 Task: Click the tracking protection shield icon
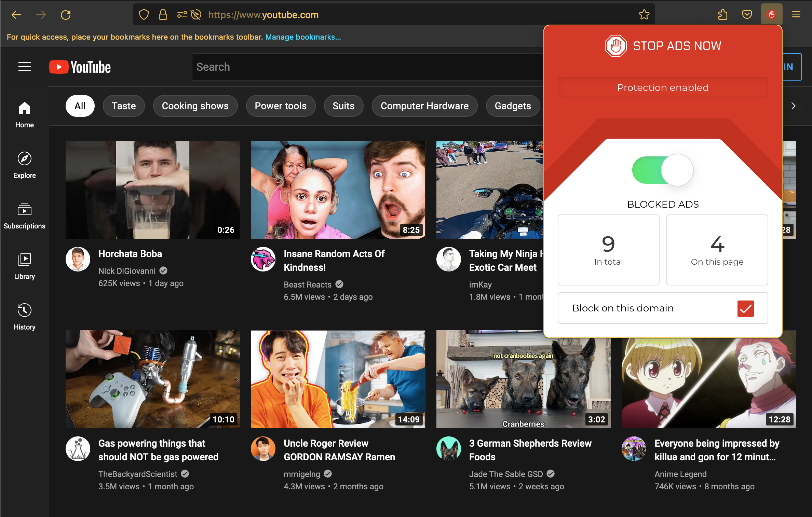[144, 15]
